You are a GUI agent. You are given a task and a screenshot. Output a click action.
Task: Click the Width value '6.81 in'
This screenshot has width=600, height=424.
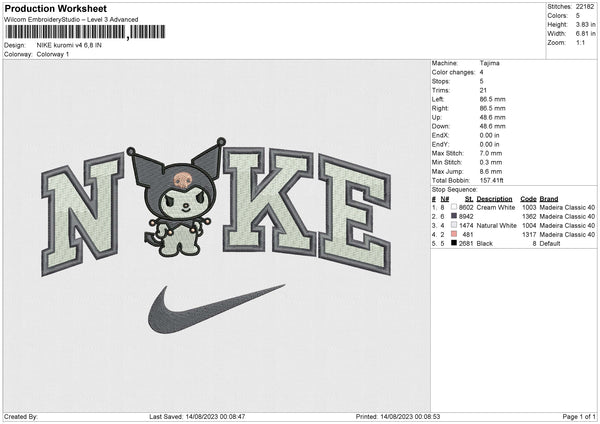[x=585, y=34]
